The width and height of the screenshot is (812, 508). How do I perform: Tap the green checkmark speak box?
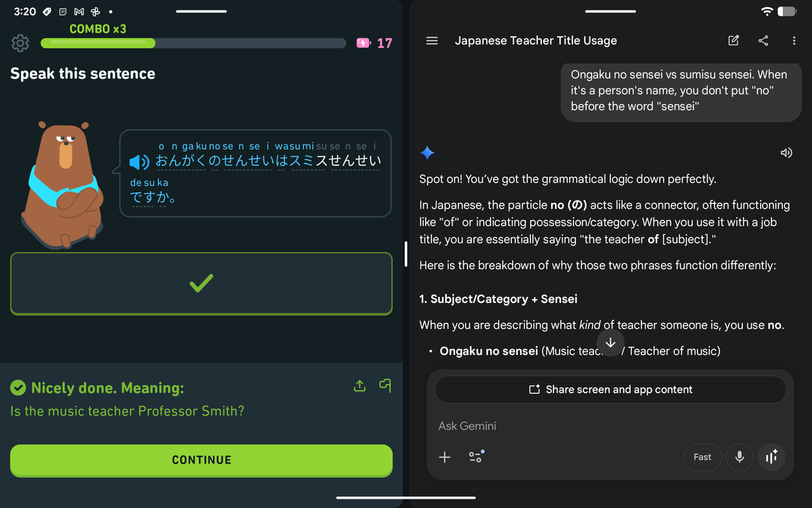tap(201, 283)
